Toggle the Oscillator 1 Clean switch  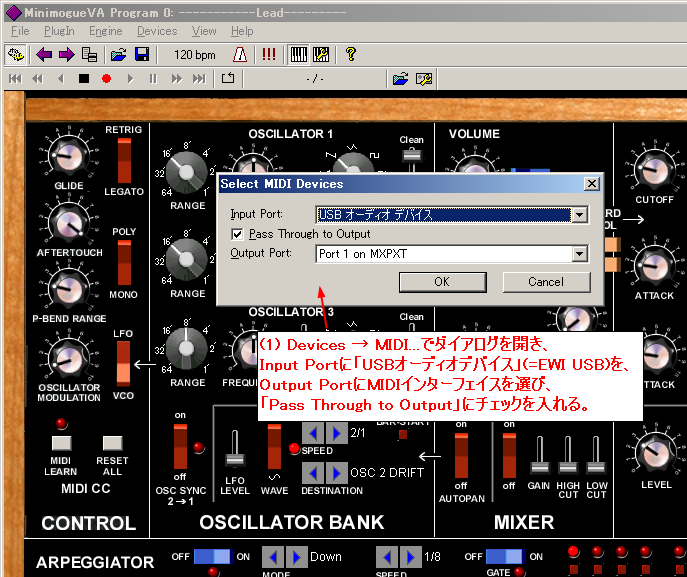[411, 158]
